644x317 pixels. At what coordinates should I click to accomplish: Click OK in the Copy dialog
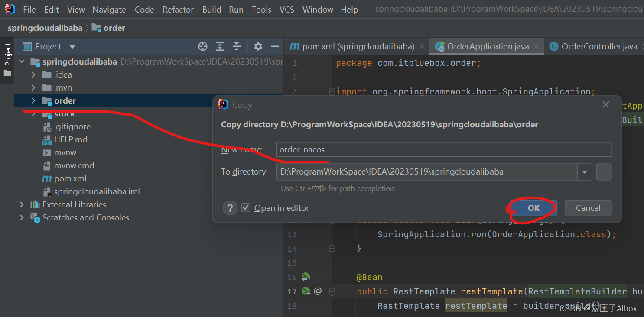533,208
